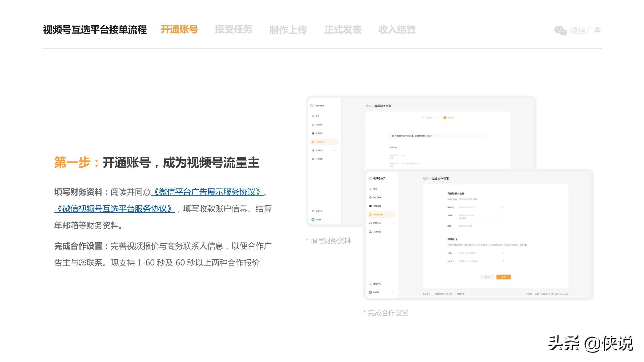The width and height of the screenshot is (644, 362).
Task: Open 动态管理 camera icon in 完成合作设置 window
Action: pyautogui.click(x=371, y=197)
